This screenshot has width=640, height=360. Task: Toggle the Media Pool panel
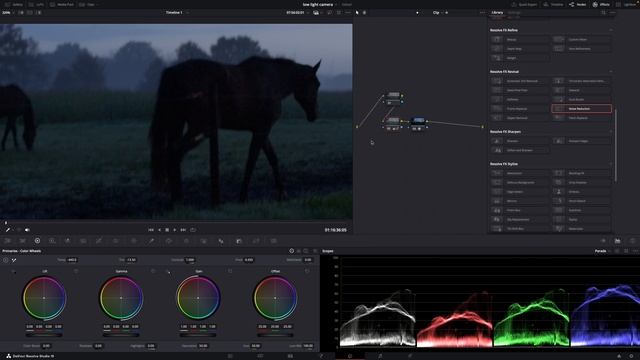click(62, 4)
